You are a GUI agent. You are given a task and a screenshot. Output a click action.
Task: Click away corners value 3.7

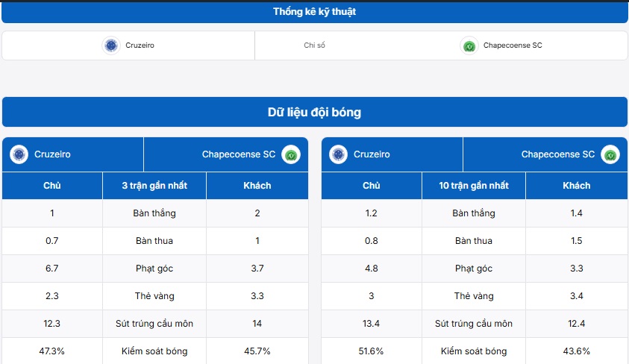257,269
